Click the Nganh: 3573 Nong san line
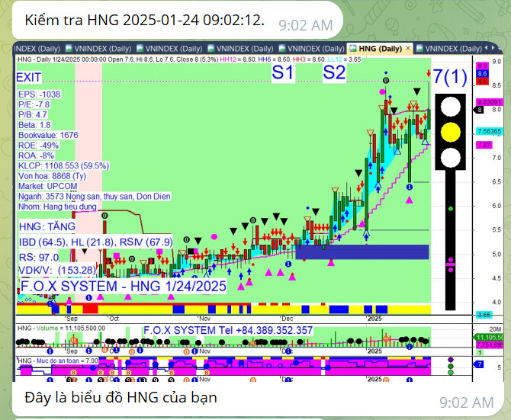 (94, 197)
